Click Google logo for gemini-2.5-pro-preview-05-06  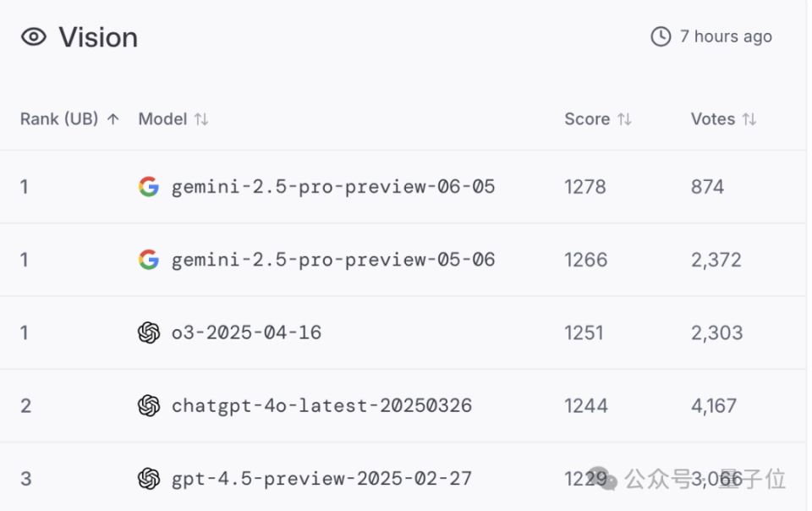click(x=149, y=260)
